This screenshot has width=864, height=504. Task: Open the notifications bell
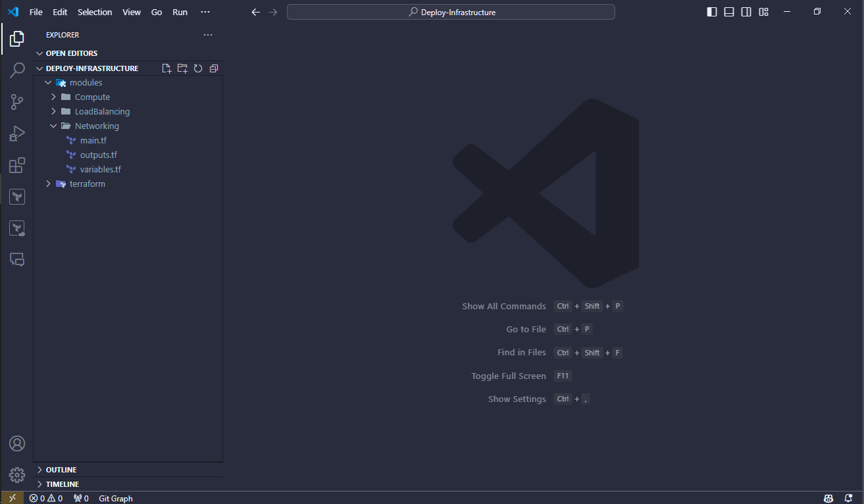click(848, 498)
